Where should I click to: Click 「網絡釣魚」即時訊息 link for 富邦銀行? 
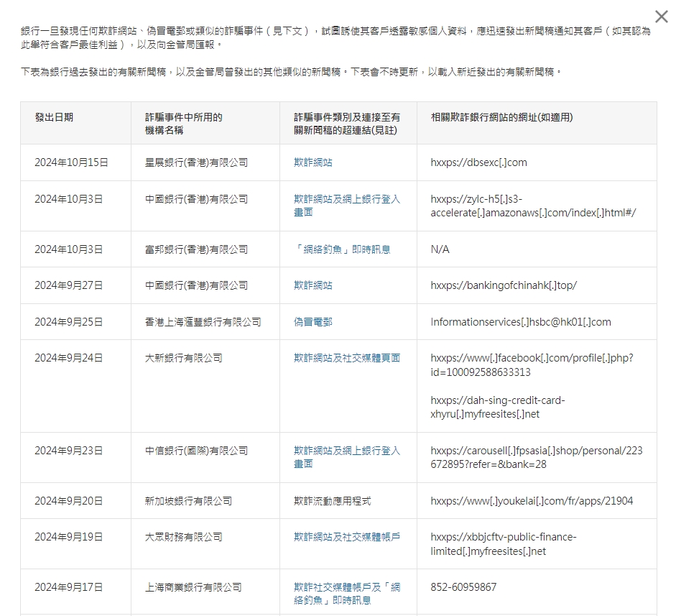(x=344, y=249)
